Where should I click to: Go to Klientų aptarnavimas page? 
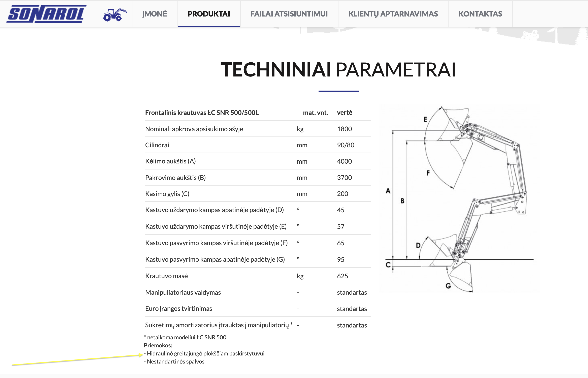click(x=393, y=14)
